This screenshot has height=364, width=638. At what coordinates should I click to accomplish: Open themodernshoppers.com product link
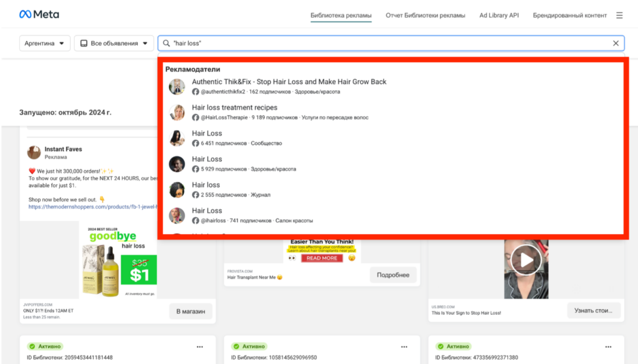click(x=93, y=207)
